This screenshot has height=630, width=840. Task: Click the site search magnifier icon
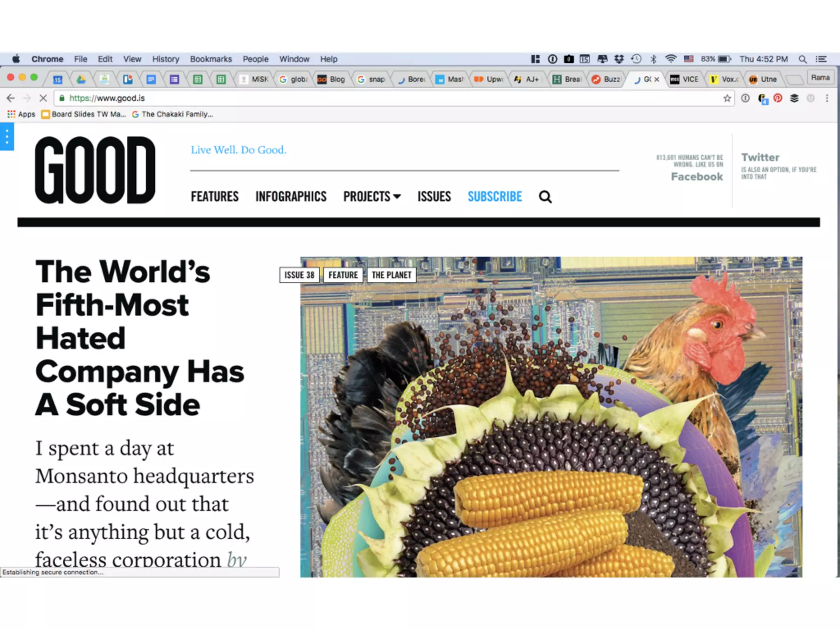[545, 197]
